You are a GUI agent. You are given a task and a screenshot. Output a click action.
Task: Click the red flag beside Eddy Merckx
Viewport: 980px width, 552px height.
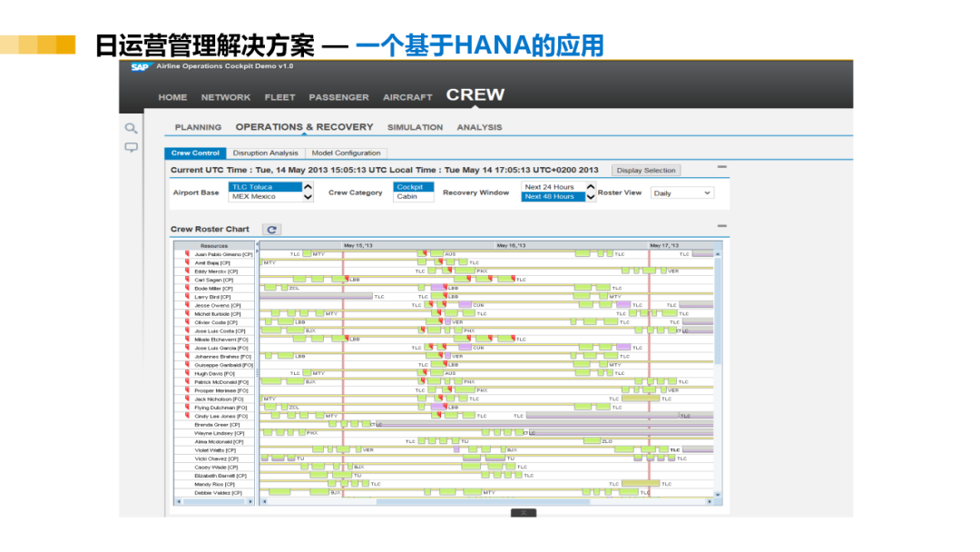(x=186, y=271)
